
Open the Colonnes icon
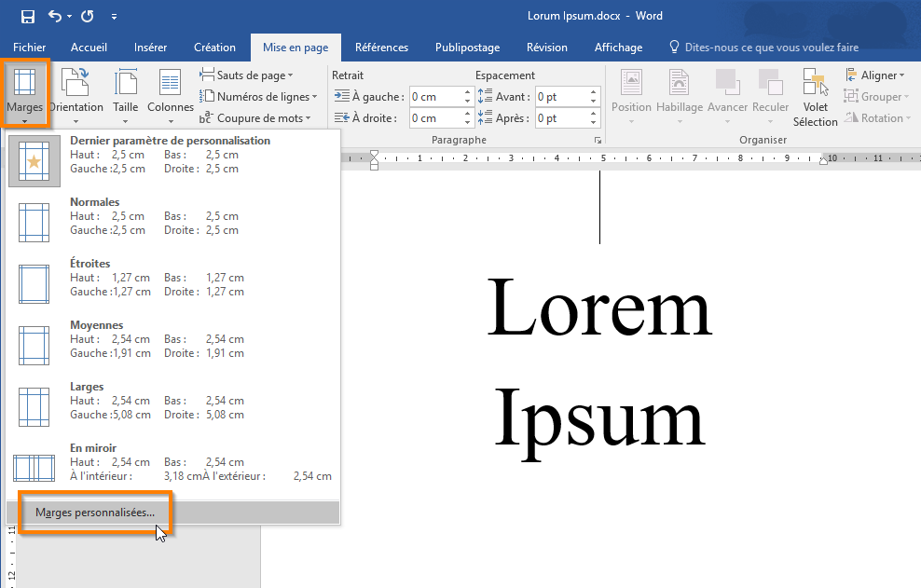tap(171, 82)
